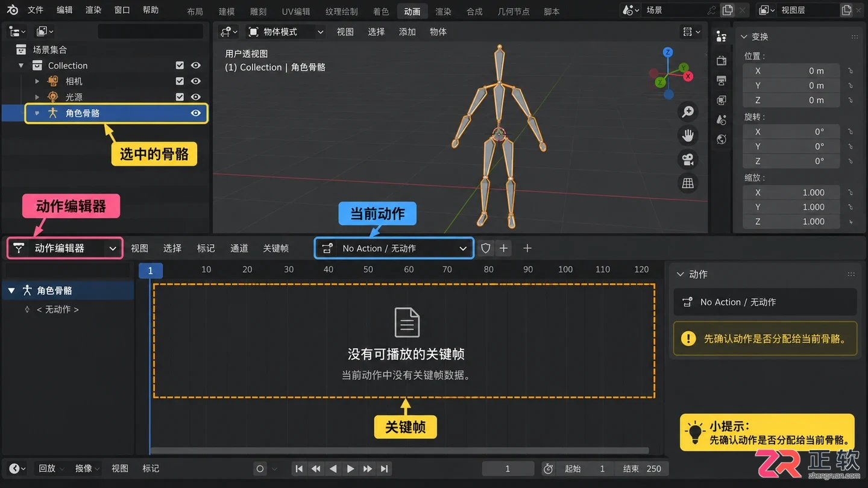Collapse the Collection tree item

22,66
